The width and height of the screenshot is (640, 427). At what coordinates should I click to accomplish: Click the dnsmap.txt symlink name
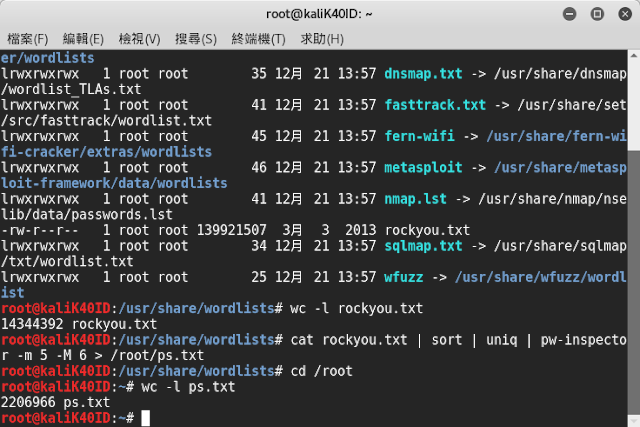click(423, 74)
